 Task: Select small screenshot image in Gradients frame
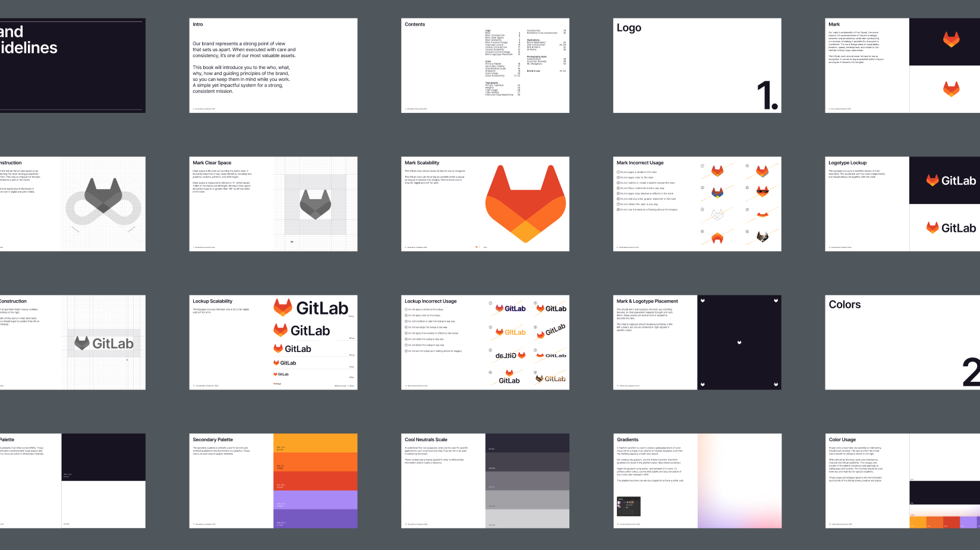coord(629,506)
